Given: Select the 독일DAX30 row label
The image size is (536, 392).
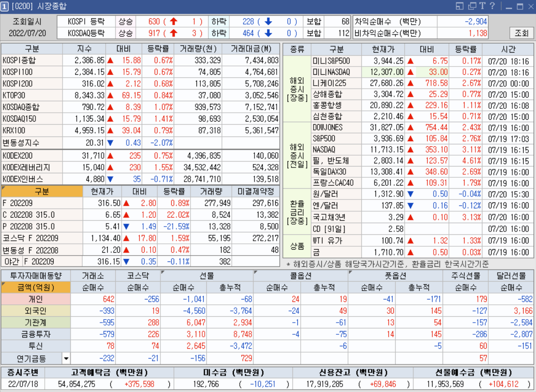Looking at the screenshot, I should pyautogui.click(x=336, y=171).
